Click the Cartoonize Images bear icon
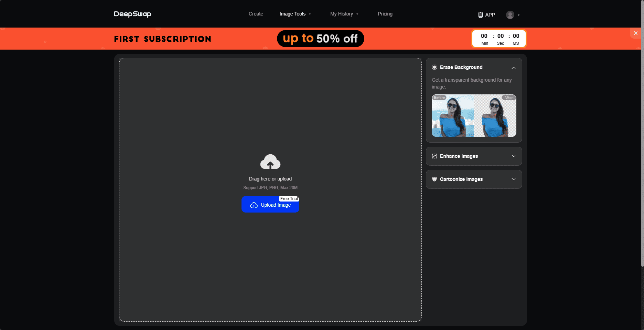The width and height of the screenshot is (644, 330). (x=434, y=179)
